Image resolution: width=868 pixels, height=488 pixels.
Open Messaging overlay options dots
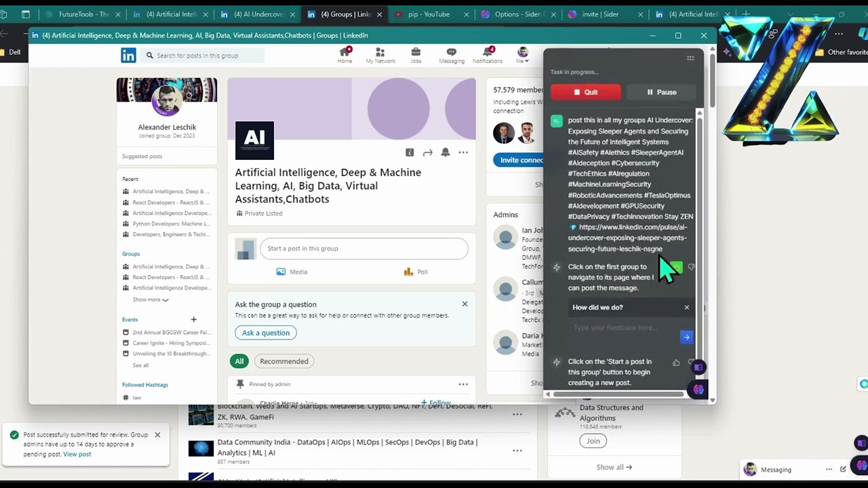point(829,469)
